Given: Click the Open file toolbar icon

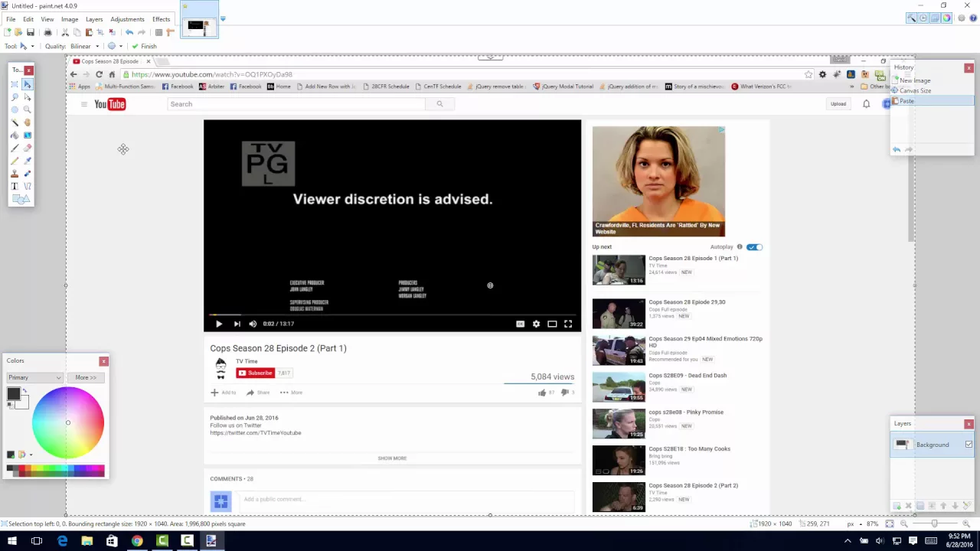Looking at the screenshot, I should (x=18, y=32).
